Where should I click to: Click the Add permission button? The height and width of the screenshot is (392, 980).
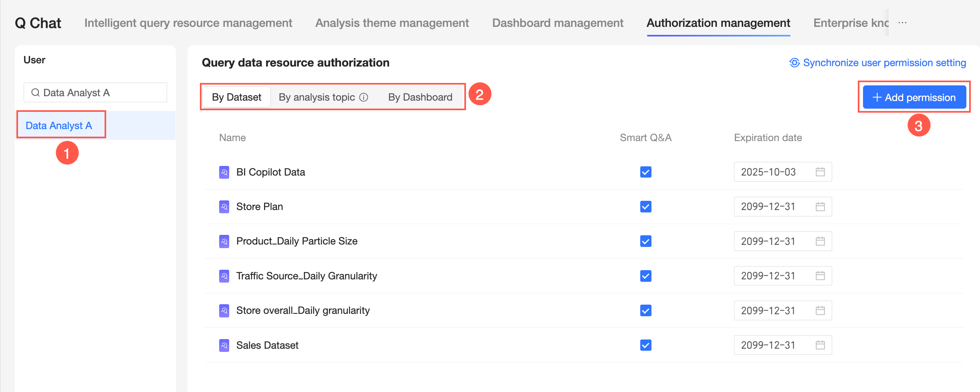pos(914,97)
